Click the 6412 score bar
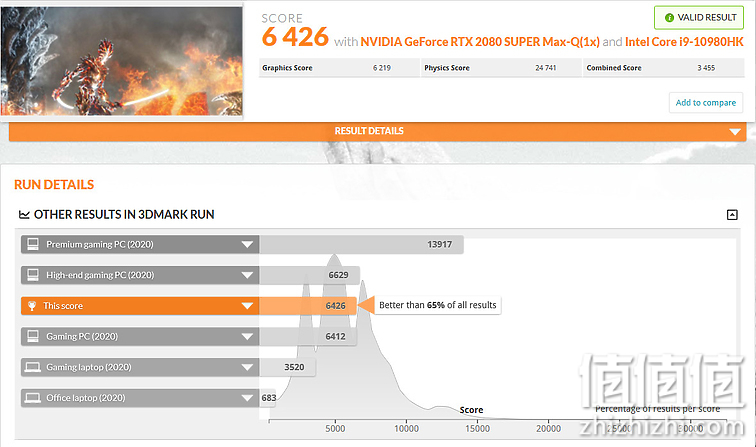The height and width of the screenshot is (447, 756). point(308,337)
